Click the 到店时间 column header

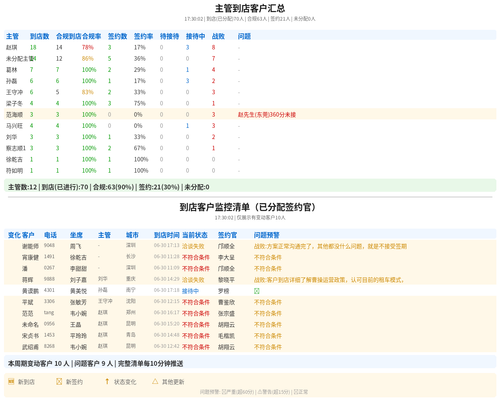point(167,235)
